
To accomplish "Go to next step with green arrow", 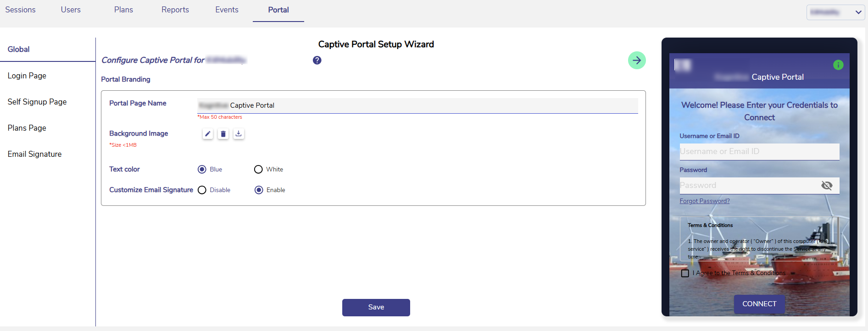I will (637, 60).
